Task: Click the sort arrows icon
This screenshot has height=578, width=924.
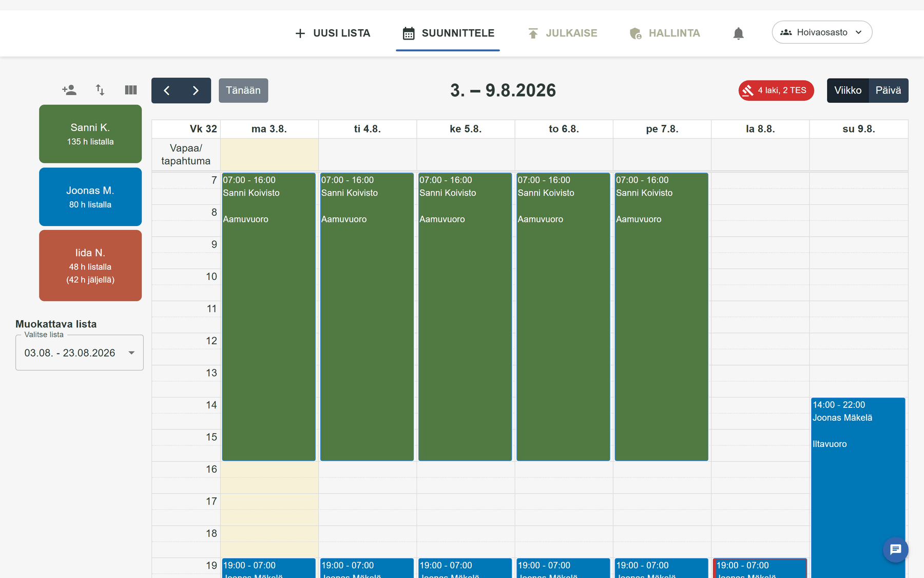Action: pyautogui.click(x=100, y=90)
